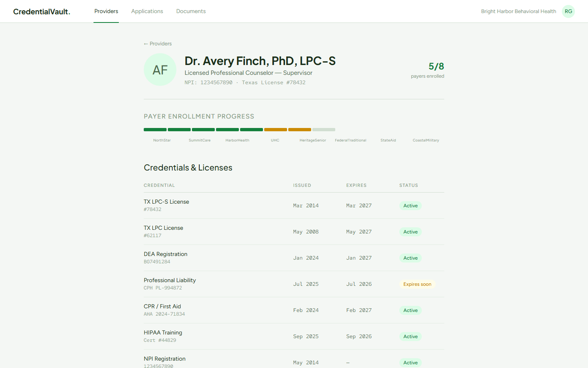Click the CredentialVault logo
This screenshot has height=368, width=588.
point(42,11)
